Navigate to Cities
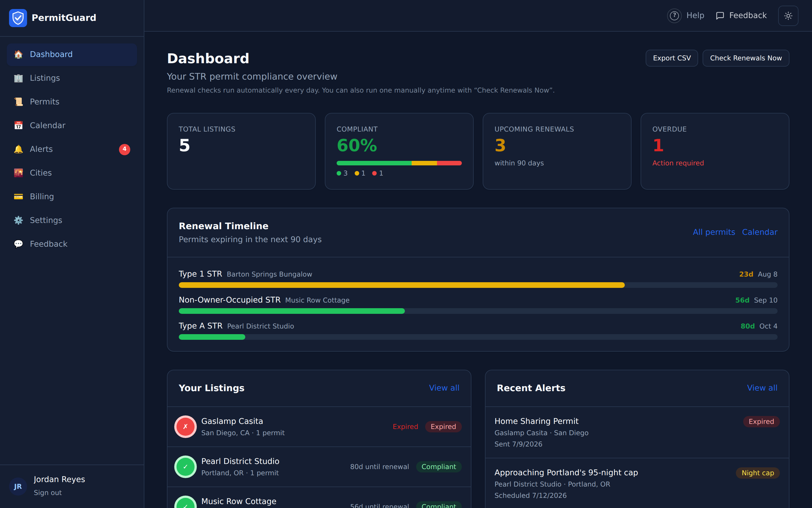This screenshot has height=508, width=812. [72, 173]
